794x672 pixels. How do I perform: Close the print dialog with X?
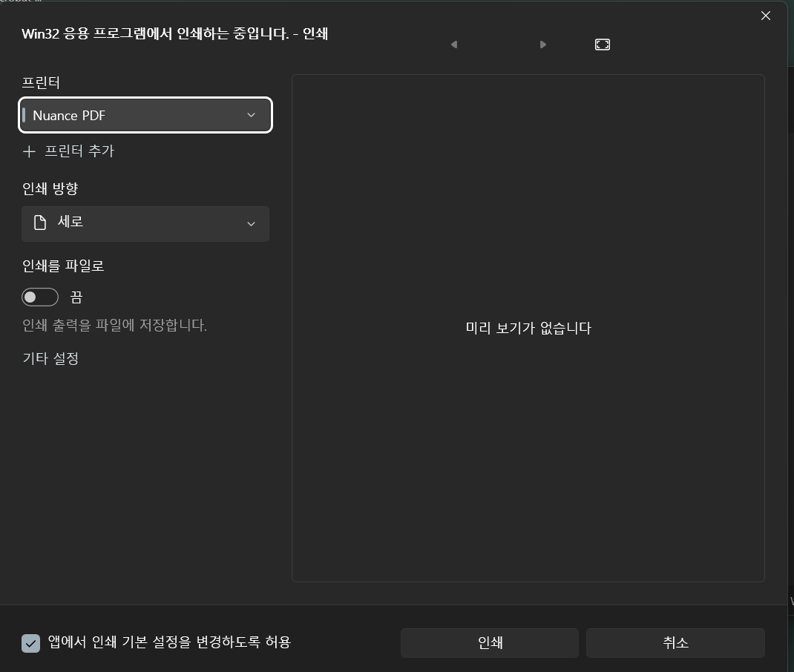click(x=766, y=16)
